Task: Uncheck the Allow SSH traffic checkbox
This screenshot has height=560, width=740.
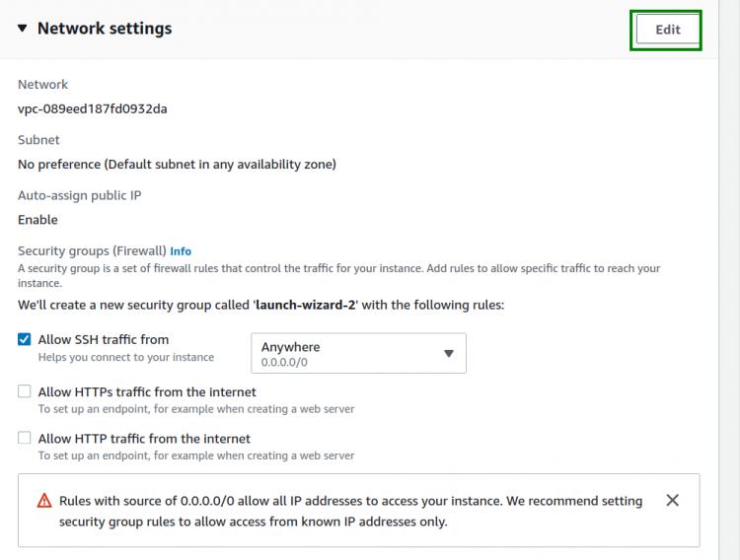Action: (x=25, y=339)
